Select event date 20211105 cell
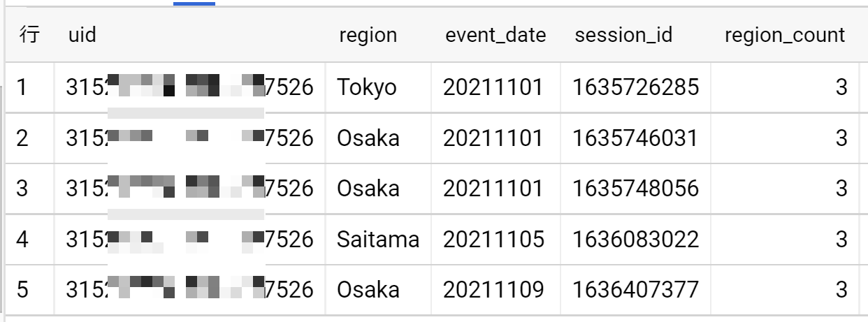 [493, 240]
